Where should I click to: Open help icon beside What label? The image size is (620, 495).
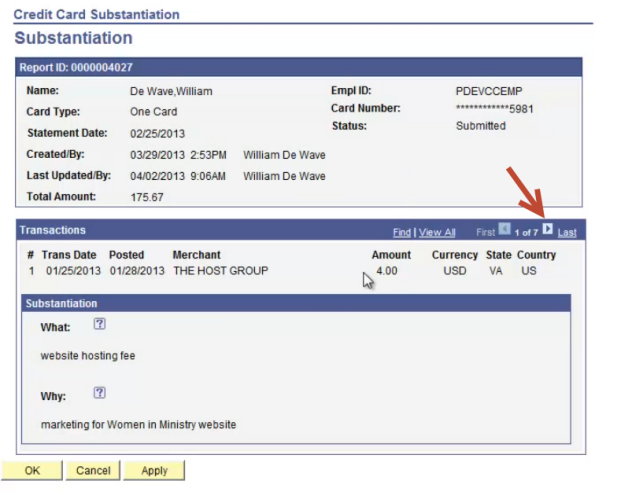coord(99,325)
